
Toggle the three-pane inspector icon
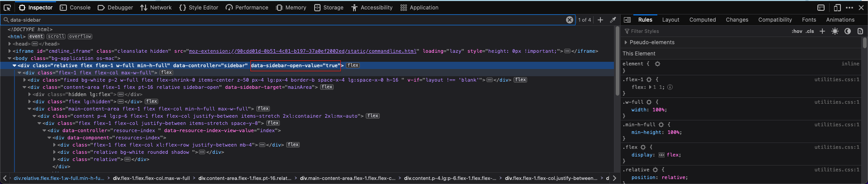627,20
